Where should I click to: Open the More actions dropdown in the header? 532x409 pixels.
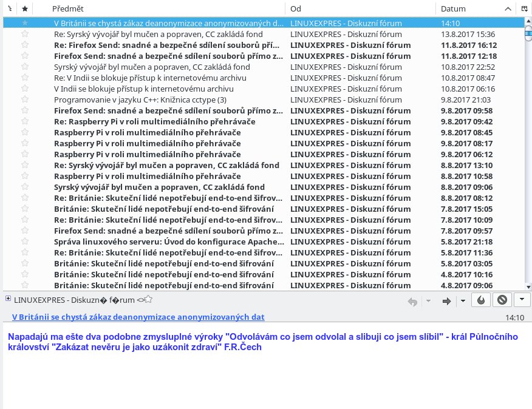[522, 300]
